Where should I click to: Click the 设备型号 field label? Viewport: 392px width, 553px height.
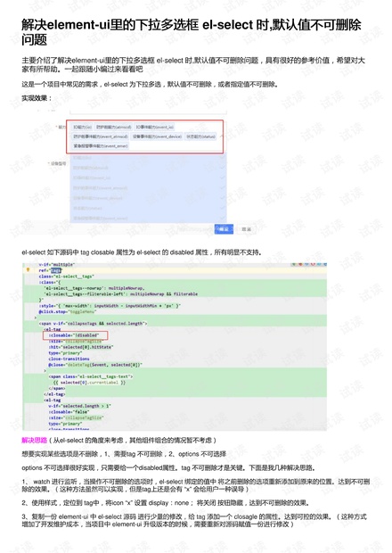click(58, 163)
